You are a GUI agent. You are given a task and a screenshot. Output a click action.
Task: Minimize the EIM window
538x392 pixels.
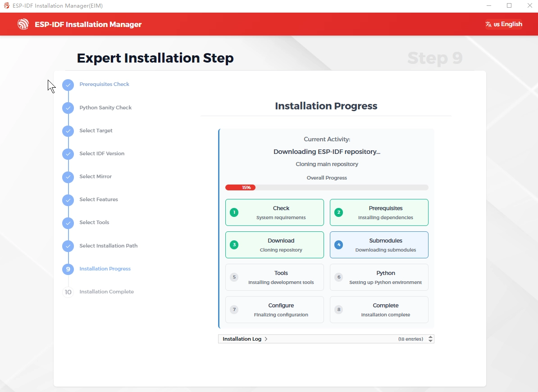tap(489, 5)
